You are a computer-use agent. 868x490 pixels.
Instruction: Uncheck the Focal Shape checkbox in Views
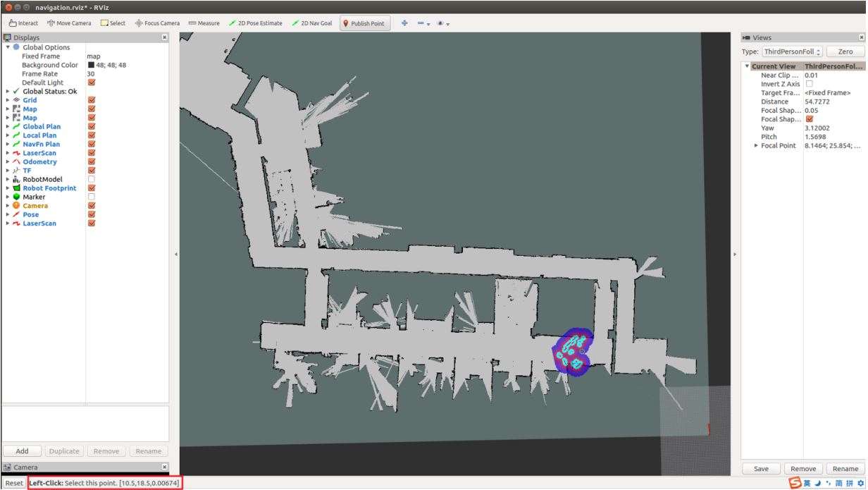pos(809,119)
